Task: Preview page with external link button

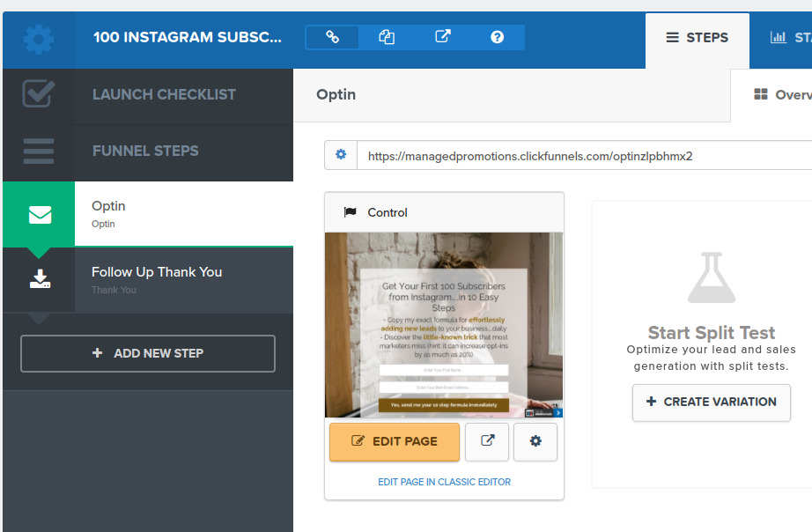Action: [x=487, y=441]
